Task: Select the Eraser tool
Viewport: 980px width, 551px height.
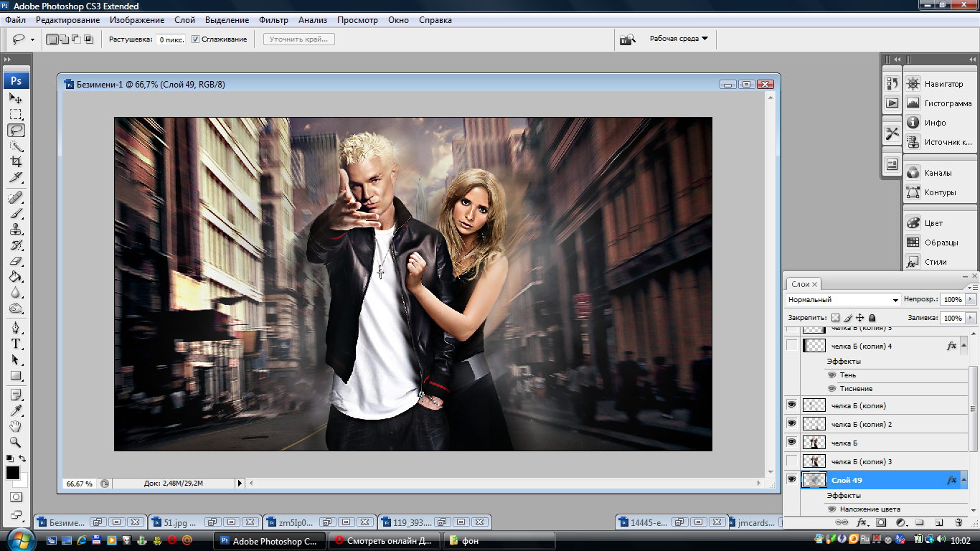Action: click(16, 260)
